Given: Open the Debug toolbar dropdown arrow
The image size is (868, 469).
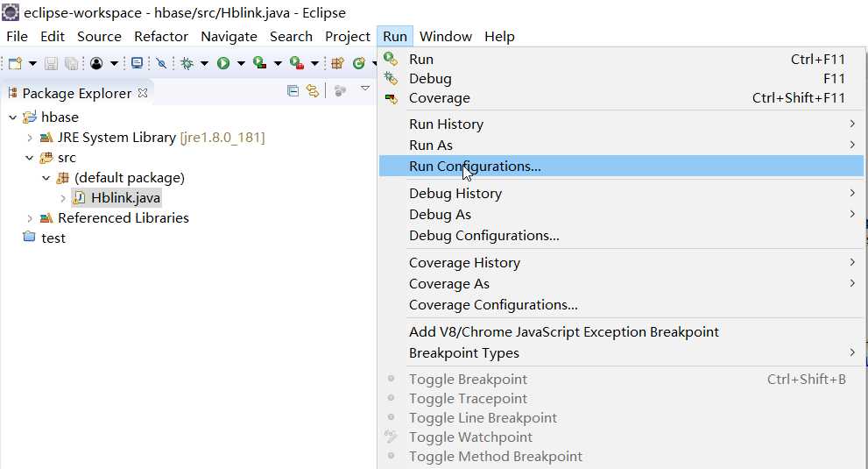Looking at the screenshot, I should pos(204,63).
